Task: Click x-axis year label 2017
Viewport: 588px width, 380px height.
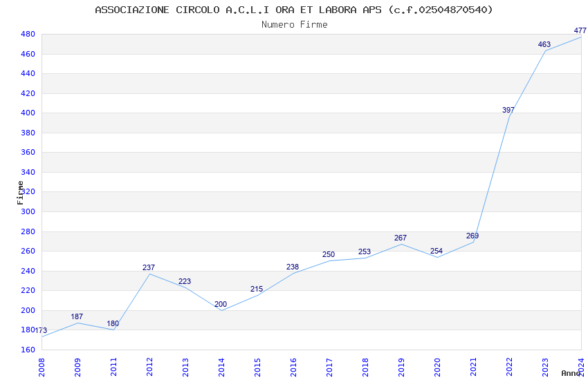Action: 329,368
